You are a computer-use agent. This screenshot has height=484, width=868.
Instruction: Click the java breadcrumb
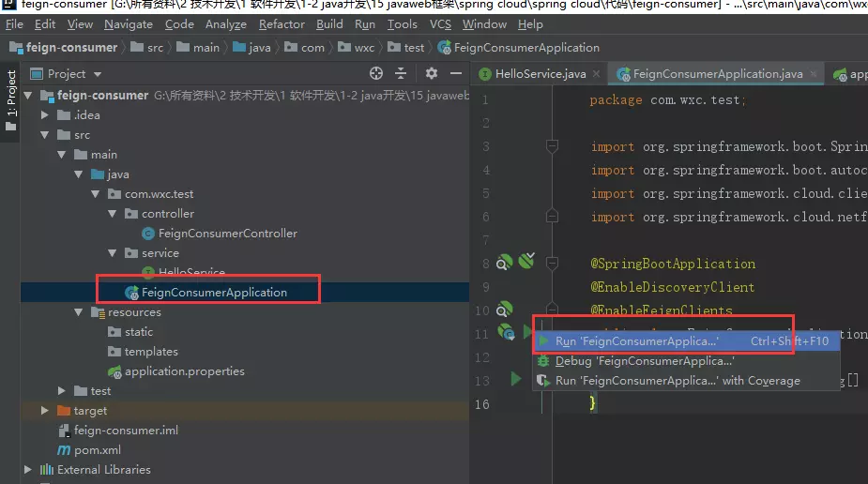(251, 48)
